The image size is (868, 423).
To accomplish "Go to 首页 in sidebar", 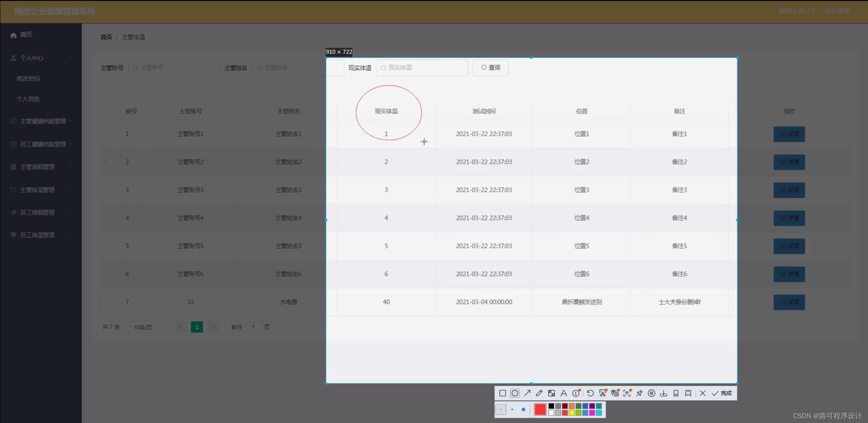I will point(26,35).
